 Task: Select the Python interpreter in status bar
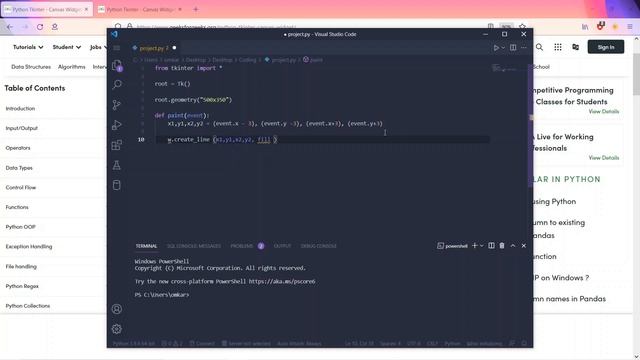[x=133, y=344]
